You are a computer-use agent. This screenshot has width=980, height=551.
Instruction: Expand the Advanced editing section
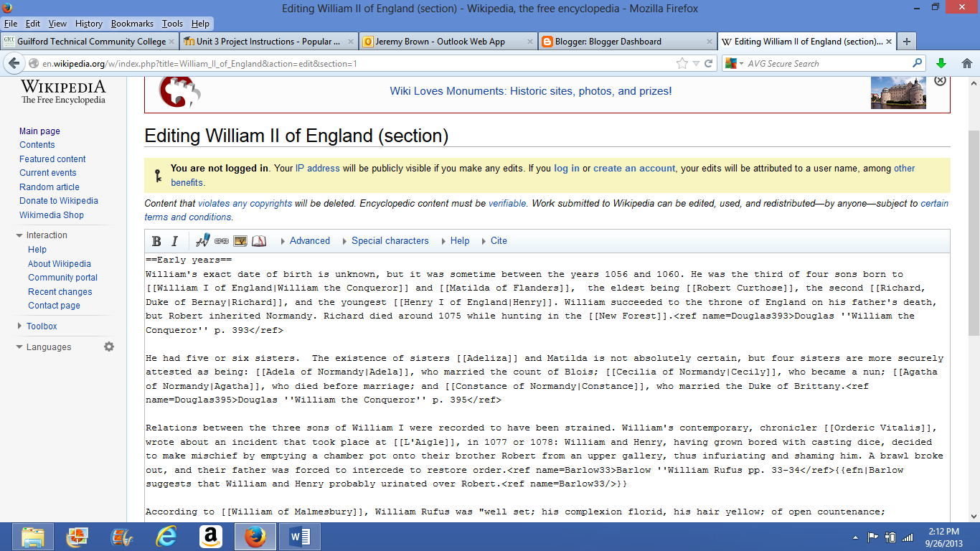click(x=309, y=240)
